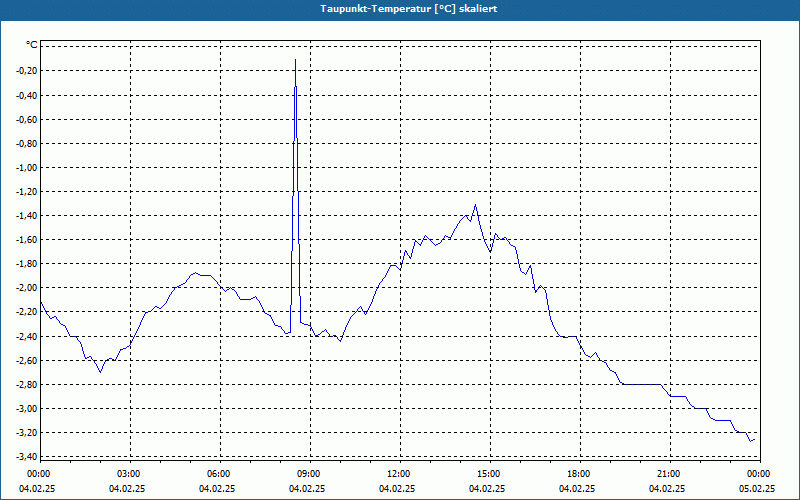This screenshot has width=800, height=500.
Task: Select the 06:00 time label
Action: point(219,474)
